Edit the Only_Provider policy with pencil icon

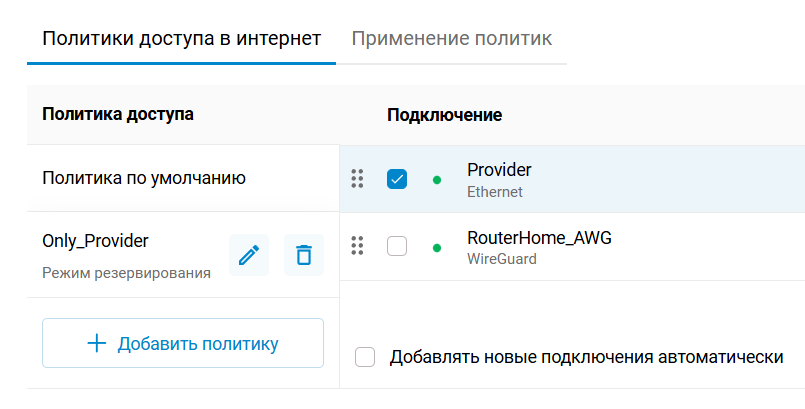click(249, 255)
